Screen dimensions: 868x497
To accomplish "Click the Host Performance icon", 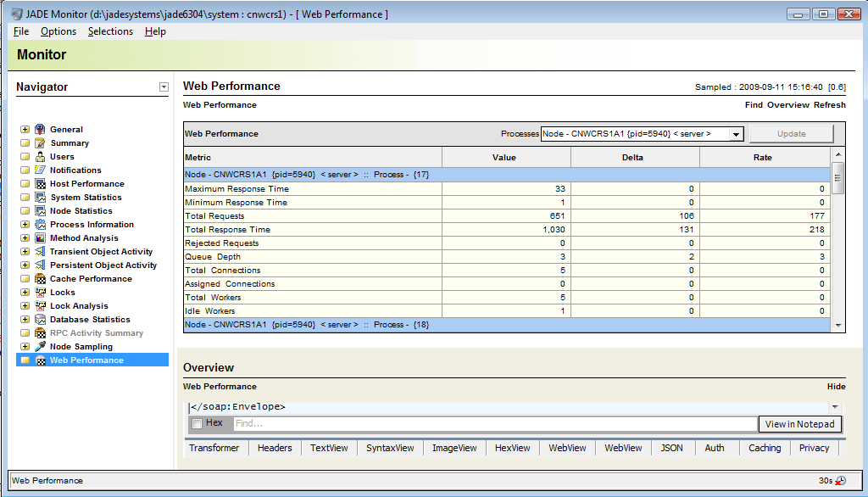I will click(40, 183).
